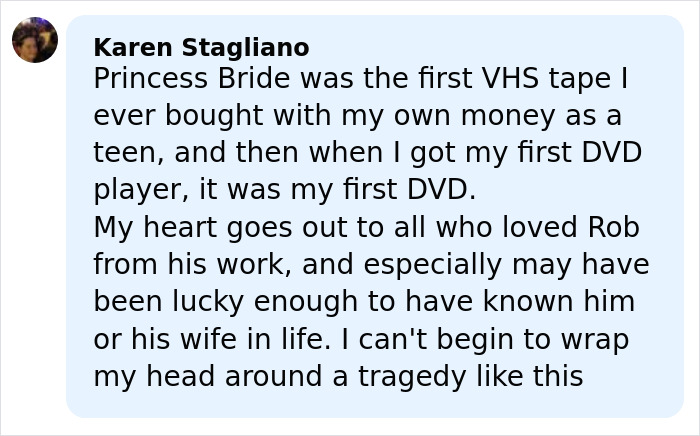The height and width of the screenshot is (436, 700).
Task: Click the name "Rob" in the comment
Action: (612, 227)
